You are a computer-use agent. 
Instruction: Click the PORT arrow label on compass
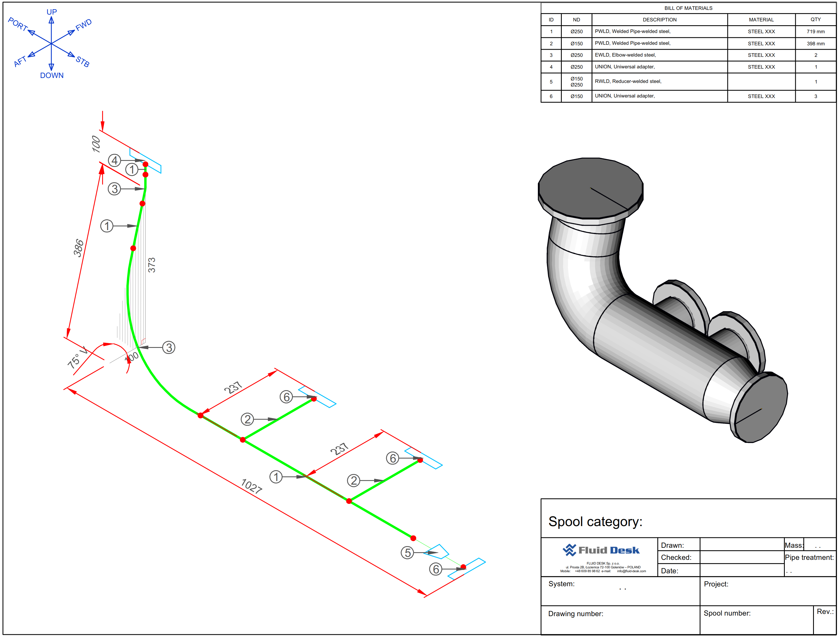18,24
